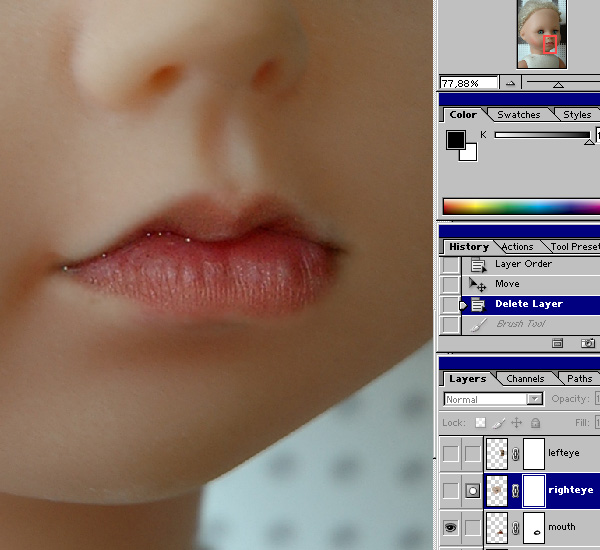Open the Tool Presets tab
This screenshot has width=600, height=550.
pos(575,247)
